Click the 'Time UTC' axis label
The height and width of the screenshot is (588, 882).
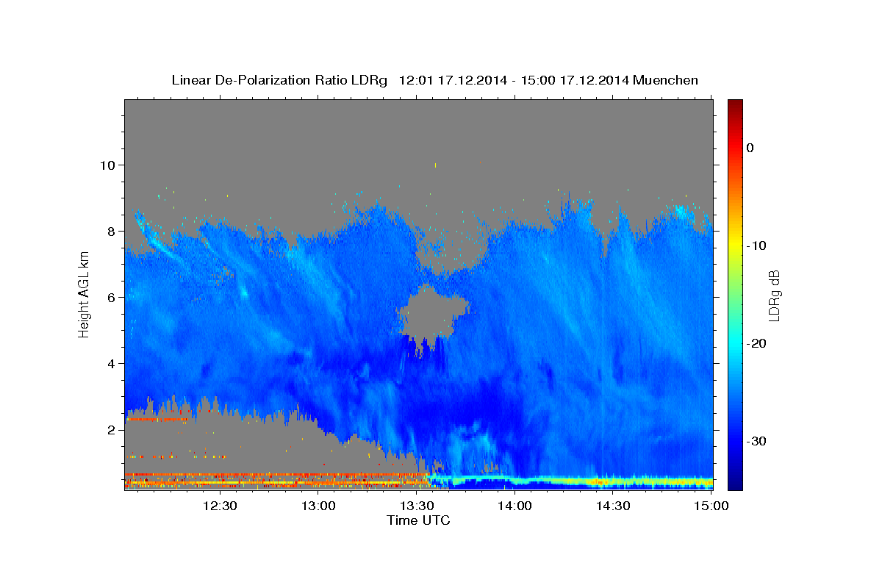tap(418, 520)
